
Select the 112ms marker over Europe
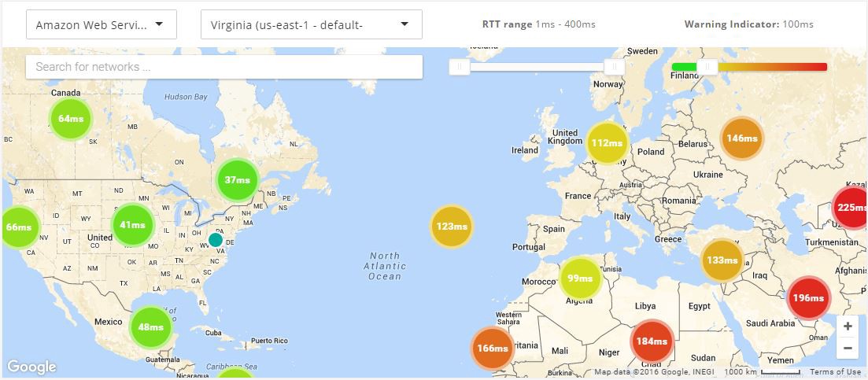(608, 143)
